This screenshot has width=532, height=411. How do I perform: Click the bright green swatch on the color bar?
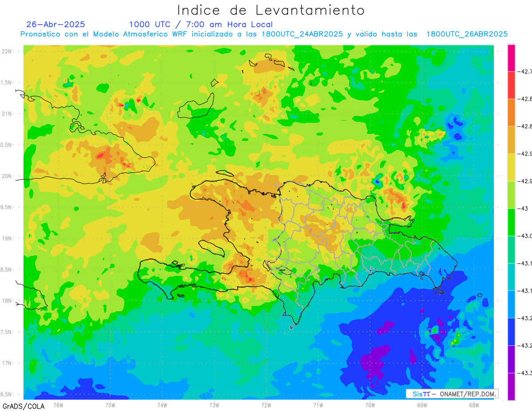pos(511,222)
